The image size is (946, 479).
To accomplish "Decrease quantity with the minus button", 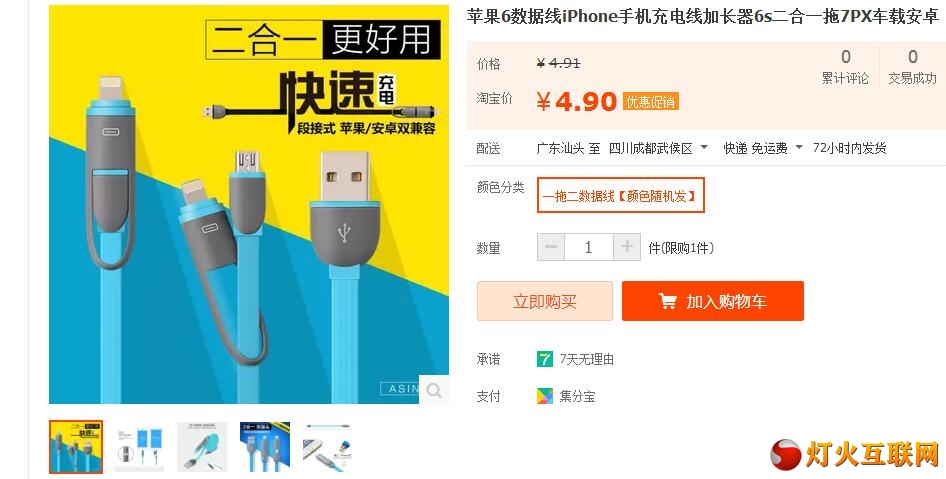I will (551, 247).
